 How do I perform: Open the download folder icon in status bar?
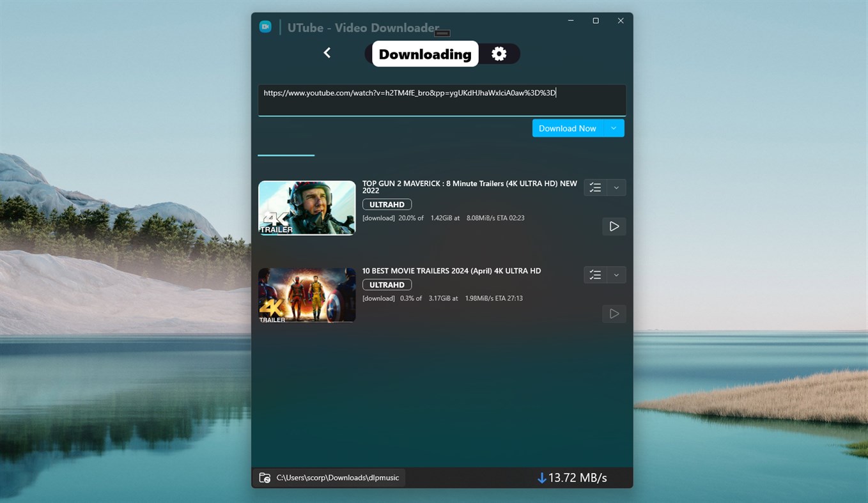coord(265,477)
